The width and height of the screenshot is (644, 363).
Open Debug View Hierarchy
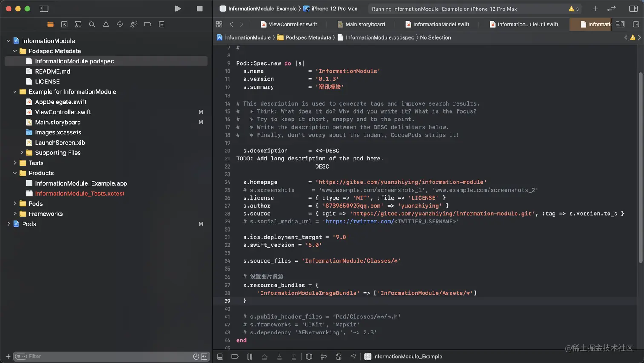click(309, 357)
